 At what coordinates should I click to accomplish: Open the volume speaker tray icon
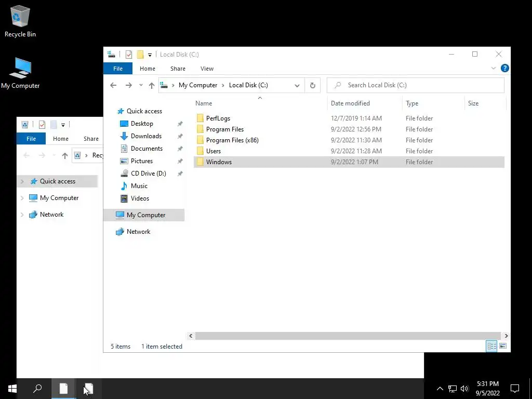point(464,389)
